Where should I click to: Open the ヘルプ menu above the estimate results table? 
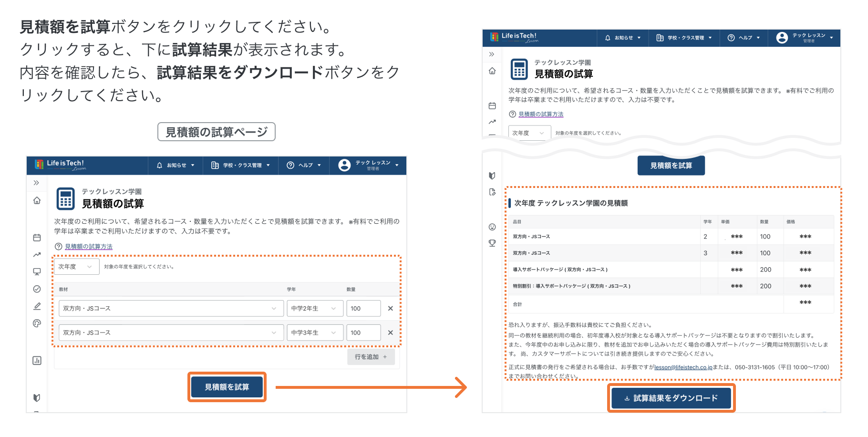coord(744,38)
